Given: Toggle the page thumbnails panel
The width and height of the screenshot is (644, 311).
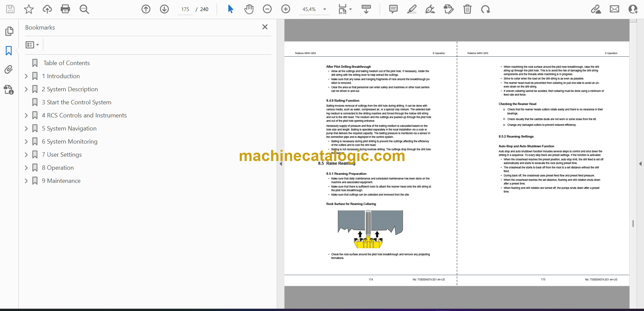Looking at the screenshot, I should 9,31.
